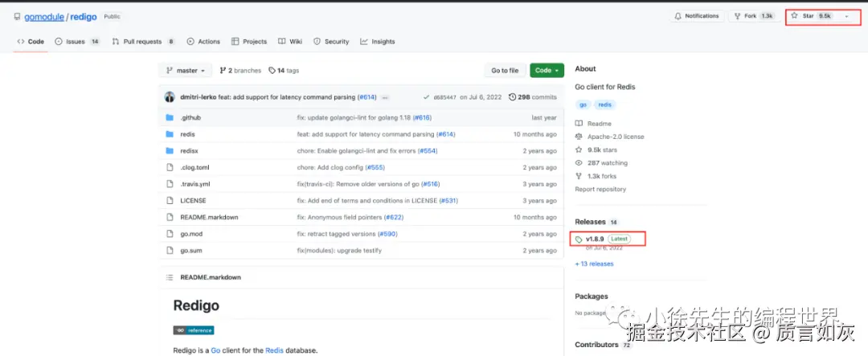Open the redis folder
Viewport: 868px width, 356px height.
point(187,134)
